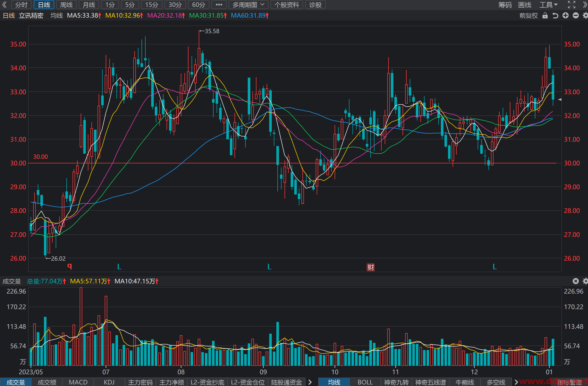Open the 工具 tools dropdown
The height and width of the screenshot is (386, 588).
548,5
